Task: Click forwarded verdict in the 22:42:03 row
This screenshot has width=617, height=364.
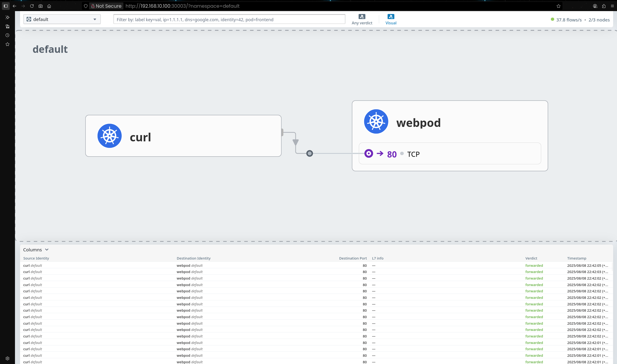Action: click(x=534, y=272)
